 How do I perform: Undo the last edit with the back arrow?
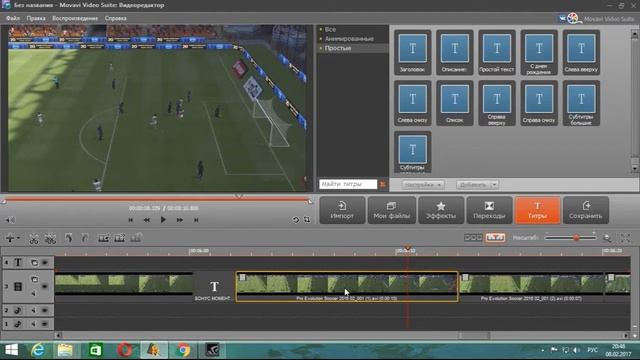point(69,238)
